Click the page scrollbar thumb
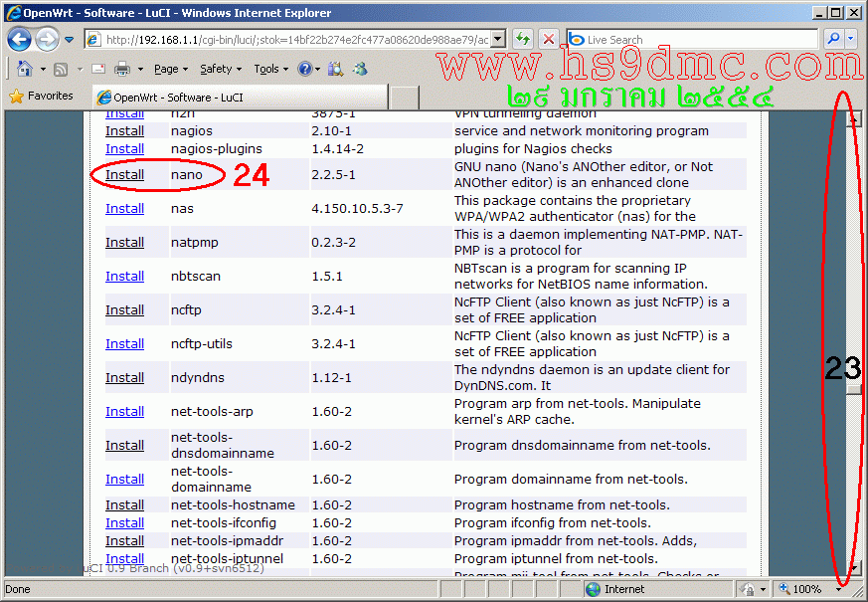868x602 pixels. (x=854, y=389)
